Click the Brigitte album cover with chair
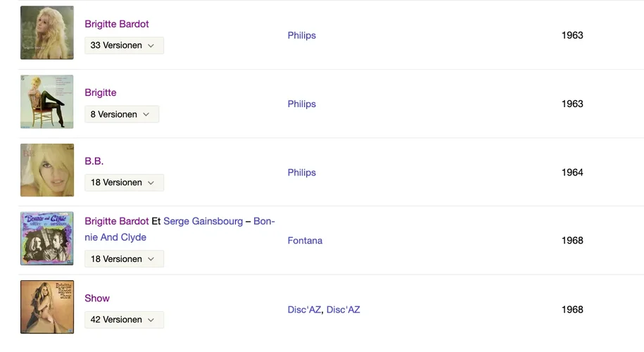The height and width of the screenshot is (352, 644). click(47, 101)
